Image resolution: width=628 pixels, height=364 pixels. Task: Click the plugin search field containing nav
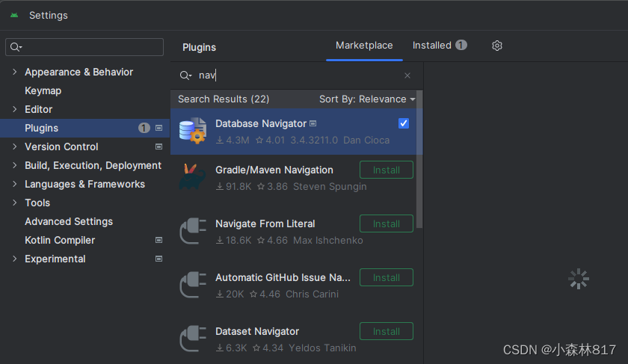pyautogui.click(x=296, y=75)
